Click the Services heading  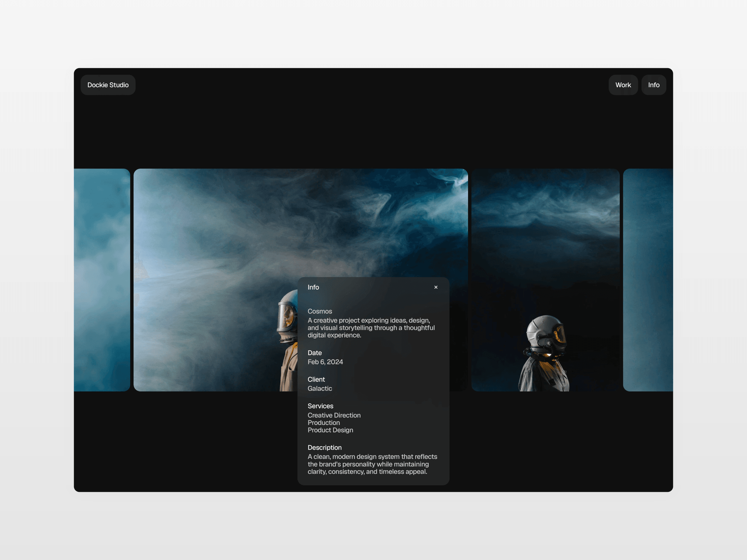(321, 406)
